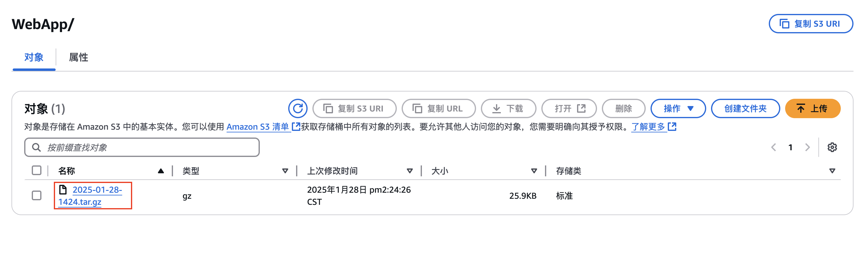The width and height of the screenshot is (868, 266).
Task: Open the 2025-01-28-1424.tar.gz file link
Action: (x=90, y=196)
